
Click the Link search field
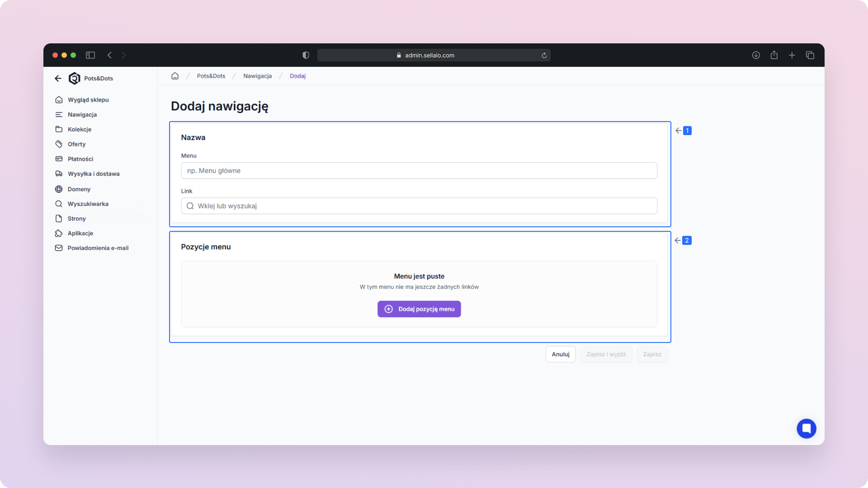[419, 206]
